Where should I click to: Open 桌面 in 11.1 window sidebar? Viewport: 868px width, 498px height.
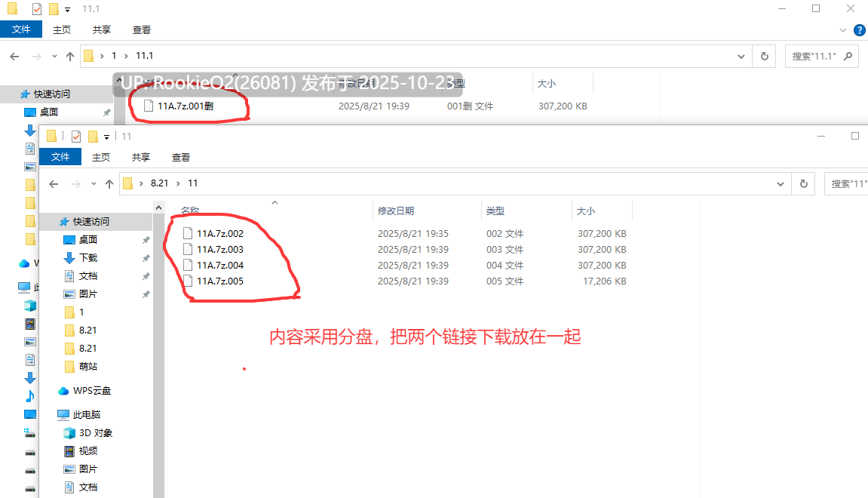[49, 112]
